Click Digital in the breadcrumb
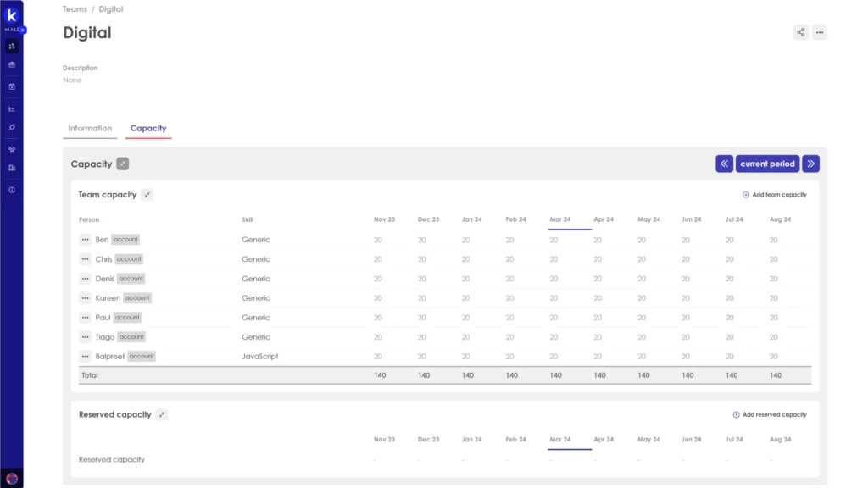Viewport: 868px width, 488px height. tap(111, 9)
